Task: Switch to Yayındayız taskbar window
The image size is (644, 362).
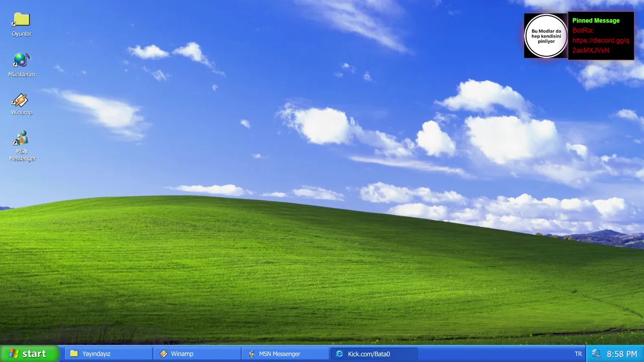Action: pyautogui.click(x=109, y=354)
